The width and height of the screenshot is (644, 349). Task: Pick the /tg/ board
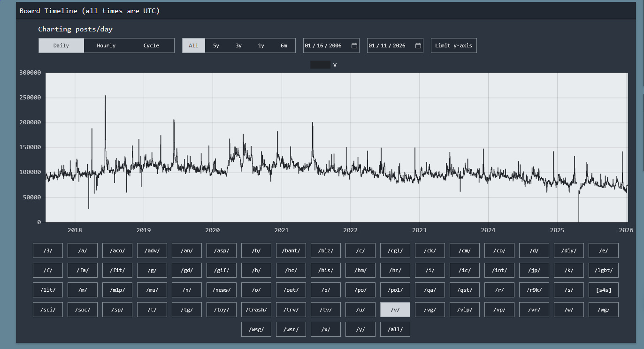(x=187, y=310)
